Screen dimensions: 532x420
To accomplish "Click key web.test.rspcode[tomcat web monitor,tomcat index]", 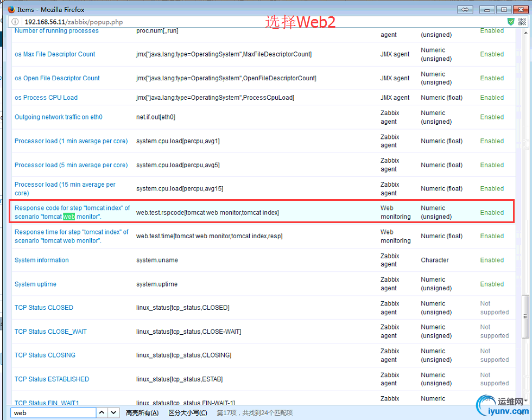I will pos(207,213).
